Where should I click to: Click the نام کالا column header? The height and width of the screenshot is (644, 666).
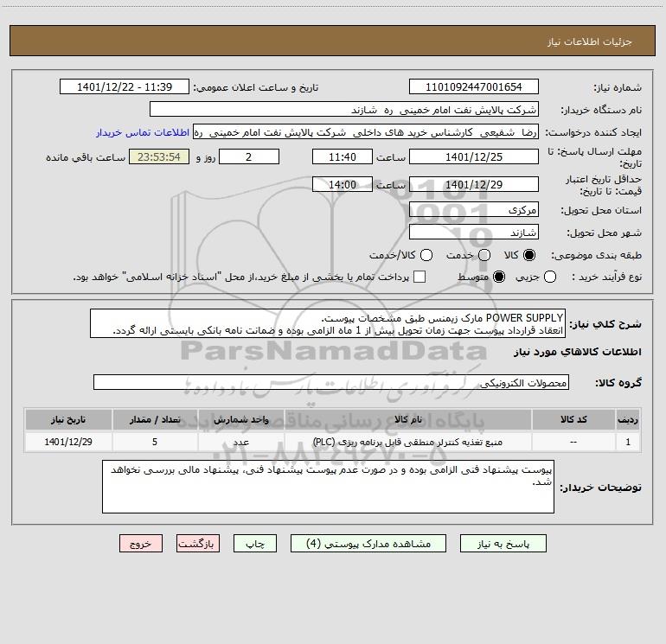[408, 419]
